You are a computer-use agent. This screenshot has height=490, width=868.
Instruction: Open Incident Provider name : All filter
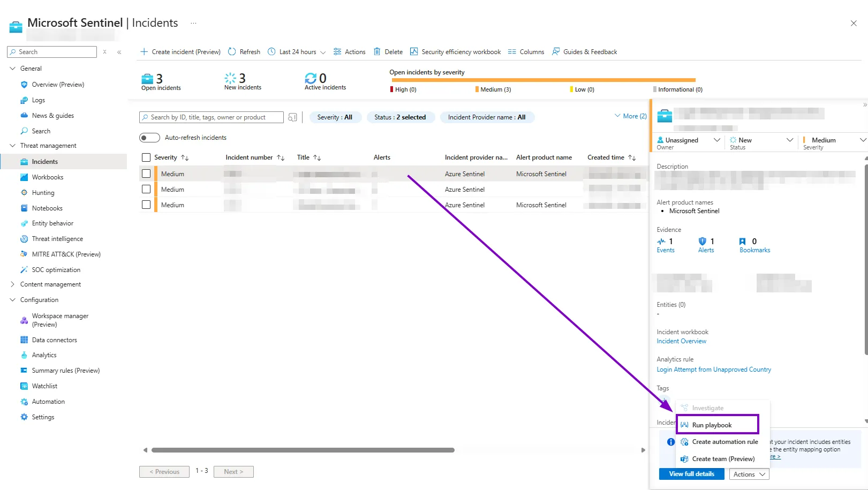[x=487, y=117]
